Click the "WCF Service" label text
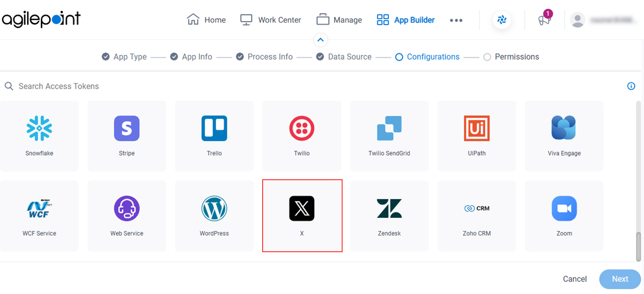Viewport: 644px width, 294px height. pyautogui.click(x=39, y=233)
